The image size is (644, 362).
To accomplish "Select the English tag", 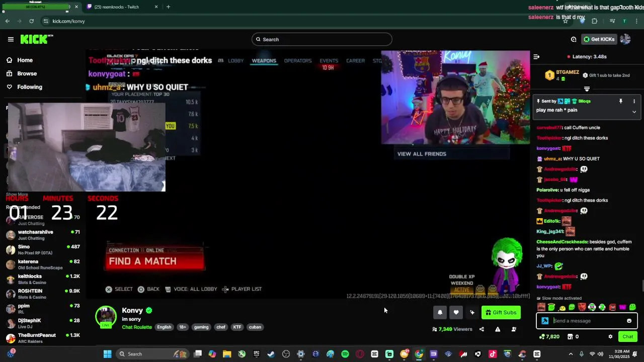I will coord(164,327).
